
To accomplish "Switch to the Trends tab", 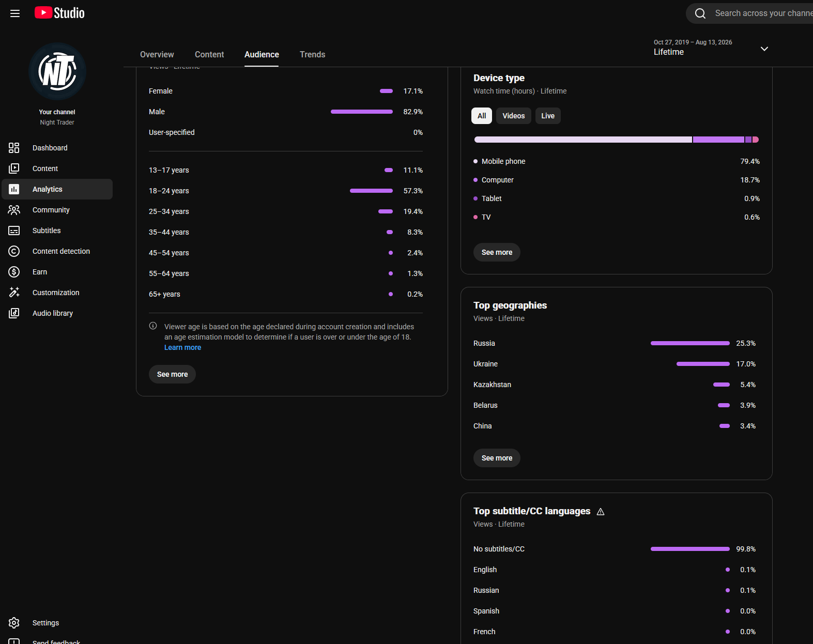I will pos(313,54).
